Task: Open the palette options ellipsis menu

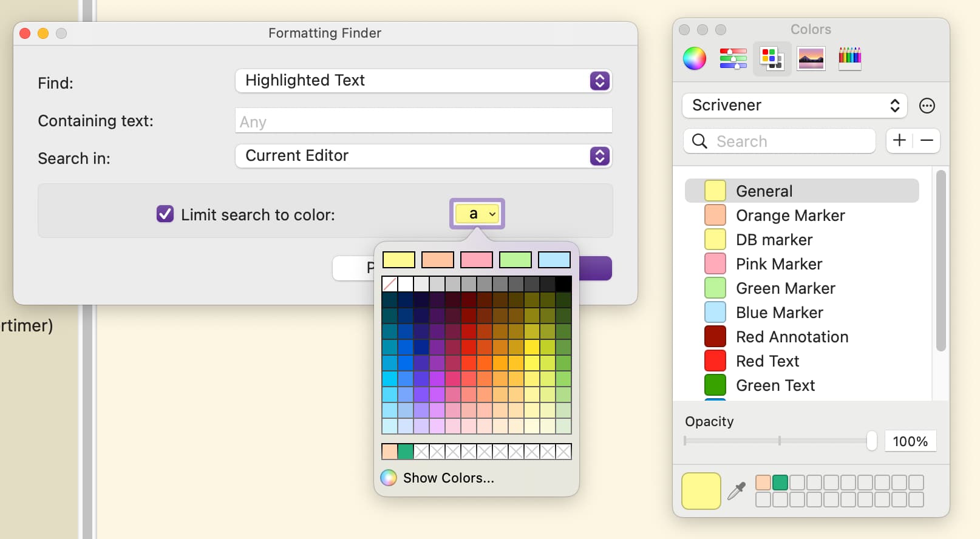Action: click(927, 106)
